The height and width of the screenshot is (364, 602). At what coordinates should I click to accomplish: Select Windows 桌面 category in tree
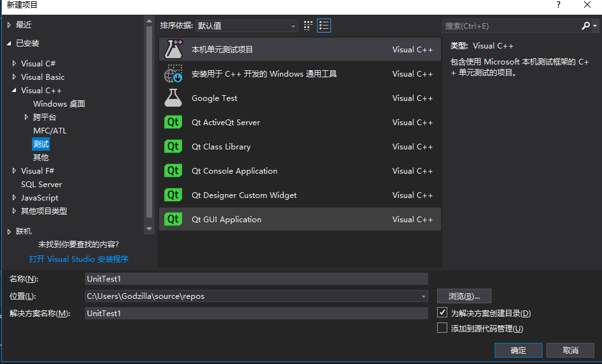coord(59,103)
